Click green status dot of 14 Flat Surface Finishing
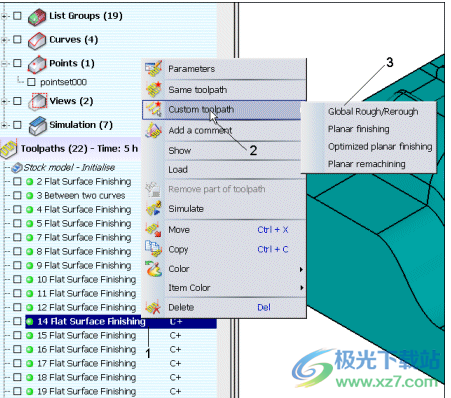Screen dimensions: 451x398 point(30,322)
